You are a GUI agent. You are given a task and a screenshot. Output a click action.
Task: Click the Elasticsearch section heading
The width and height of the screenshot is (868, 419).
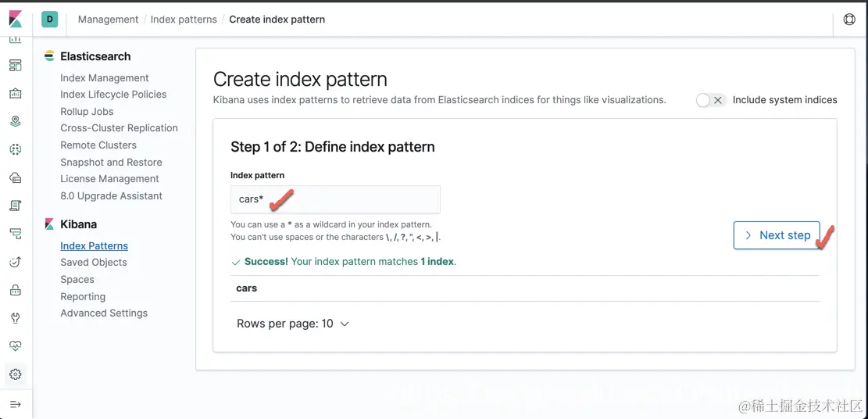tap(95, 56)
